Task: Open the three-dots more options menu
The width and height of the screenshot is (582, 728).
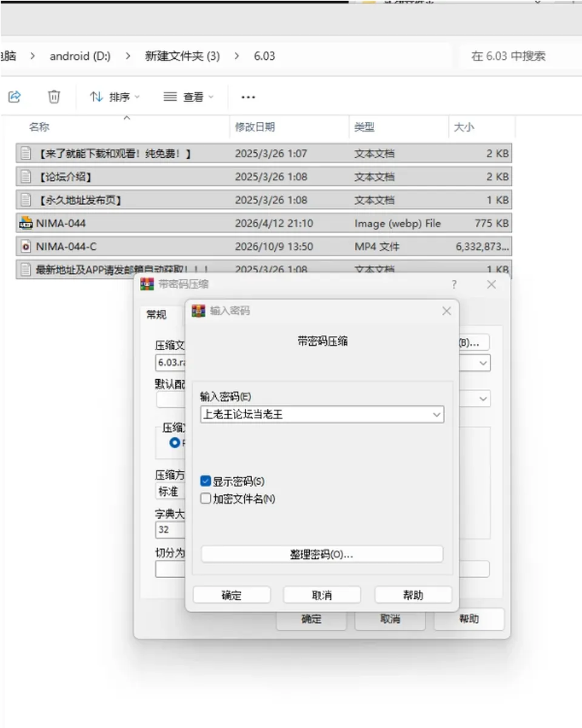Action: click(248, 97)
